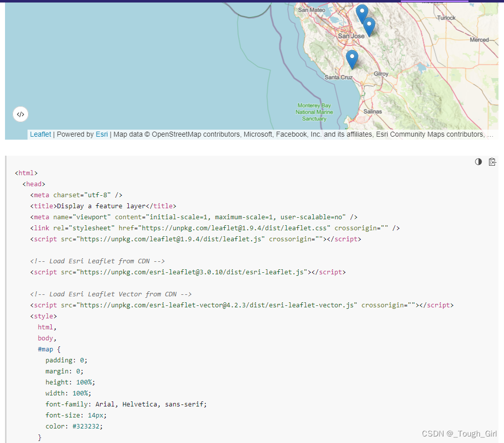
Task: Click the Gilroy map label
Action: coord(381,74)
